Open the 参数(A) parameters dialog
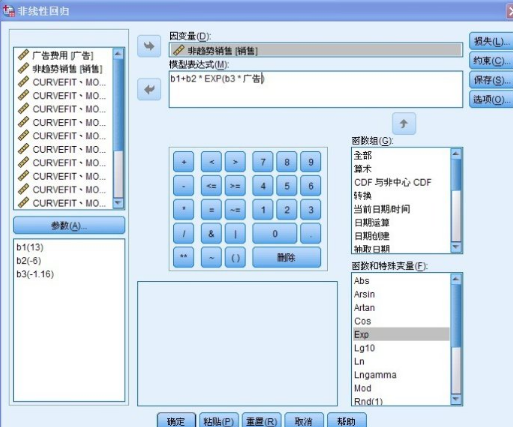Image resolution: width=513 pixels, height=427 pixels. (x=69, y=226)
